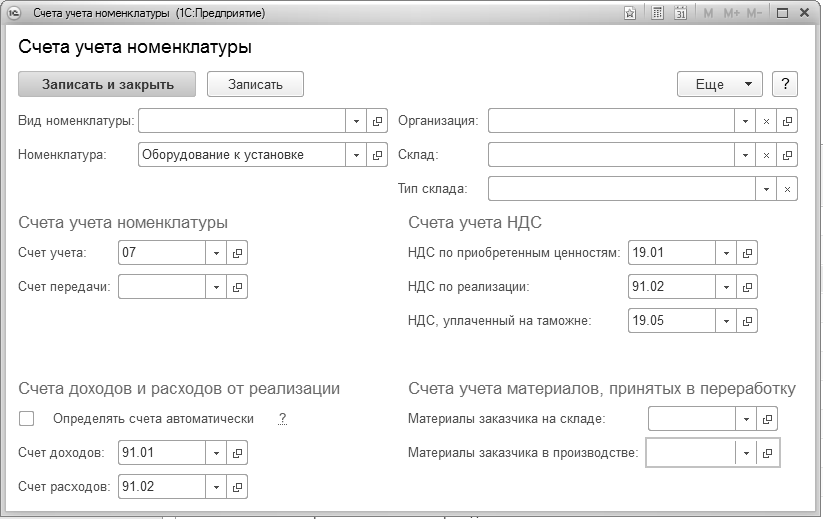Open the calendar icon in title bar
Viewport: 823px width, 519px height.
point(681,14)
